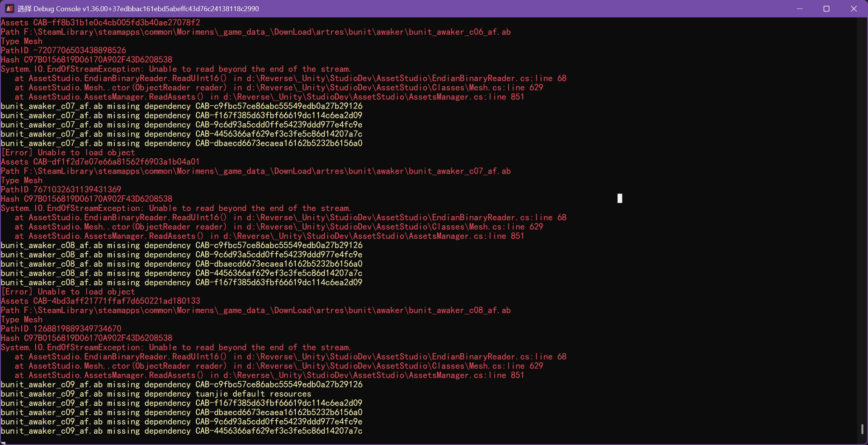Click the Assets CAB-4bd3aff21771ffaf7d650221ad180133 line
The width and height of the screenshot is (868, 445).
coord(100,301)
